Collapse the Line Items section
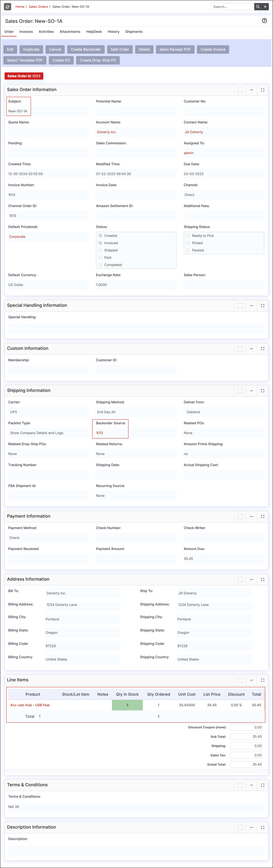Screen dimensions: 273x868 tap(252, 680)
